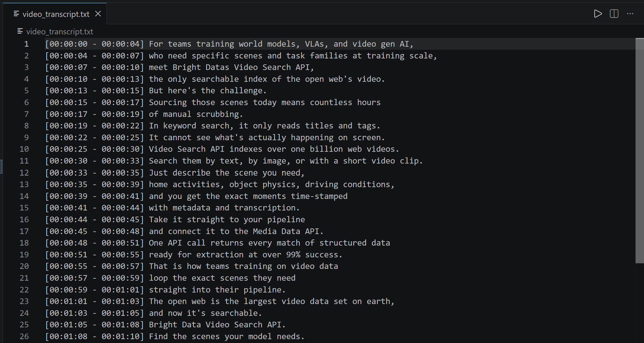Click line "Search them by text, by image"

pos(286,161)
